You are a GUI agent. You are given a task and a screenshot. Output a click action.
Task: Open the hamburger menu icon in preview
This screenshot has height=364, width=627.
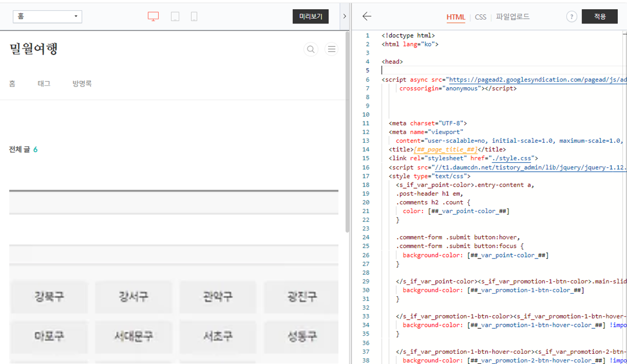pos(332,49)
